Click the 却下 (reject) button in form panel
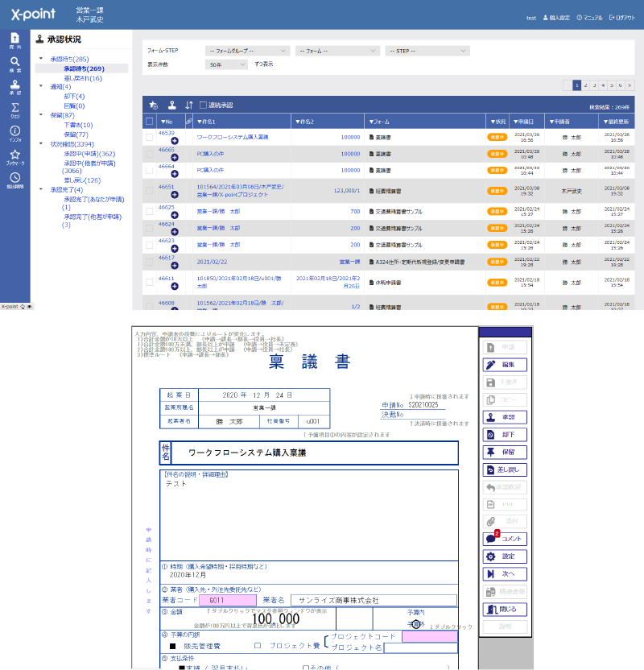The image size is (644, 670). [x=505, y=435]
